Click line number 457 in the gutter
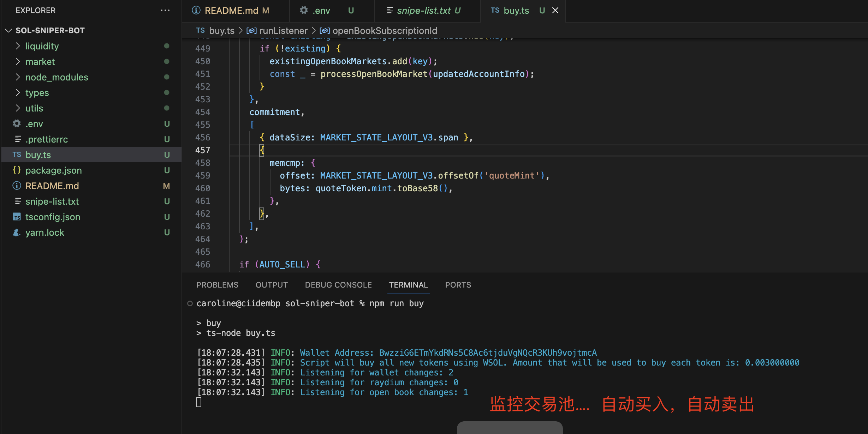 point(203,150)
